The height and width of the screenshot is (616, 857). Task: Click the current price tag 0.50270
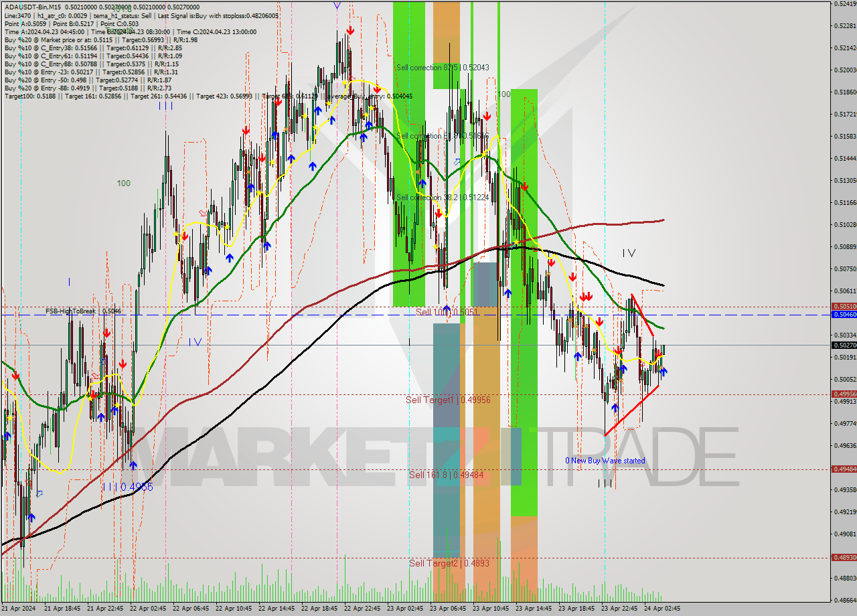point(844,345)
